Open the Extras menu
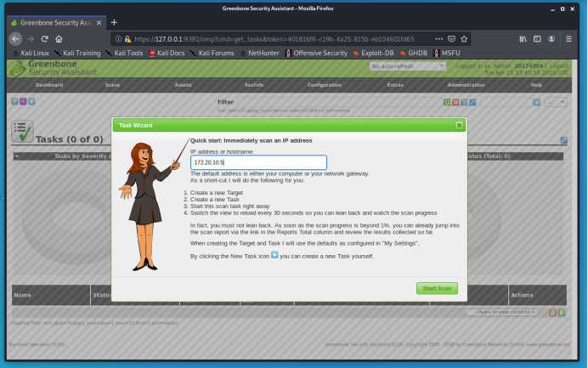588x368 pixels. (395, 85)
